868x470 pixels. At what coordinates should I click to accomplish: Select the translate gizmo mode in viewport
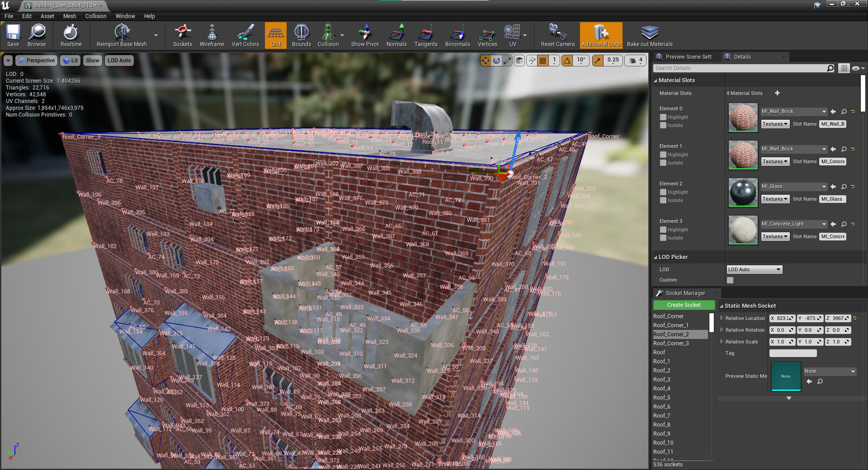[x=485, y=60]
